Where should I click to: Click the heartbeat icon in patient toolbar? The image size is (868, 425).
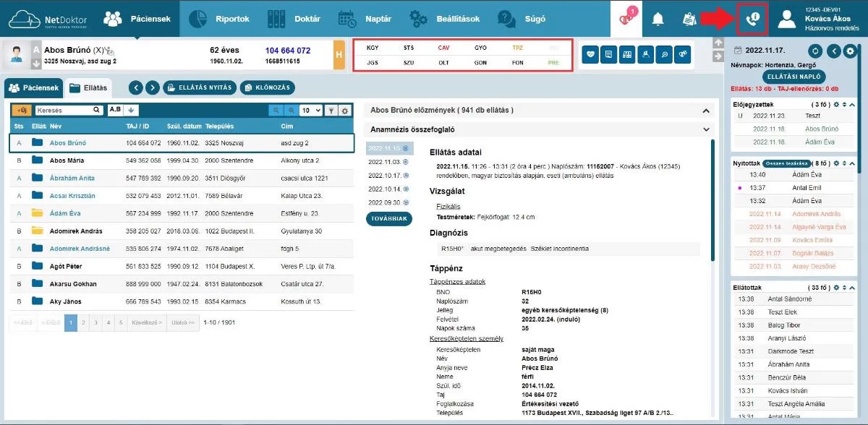[x=591, y=53]
